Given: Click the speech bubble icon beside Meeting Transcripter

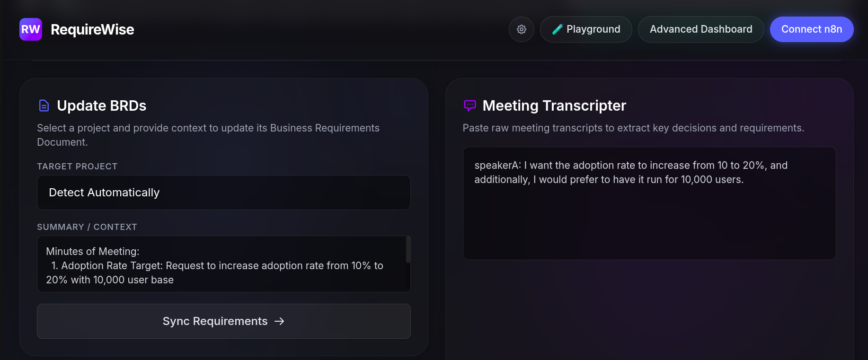Looking at the screenshot, I should [469, 105].
